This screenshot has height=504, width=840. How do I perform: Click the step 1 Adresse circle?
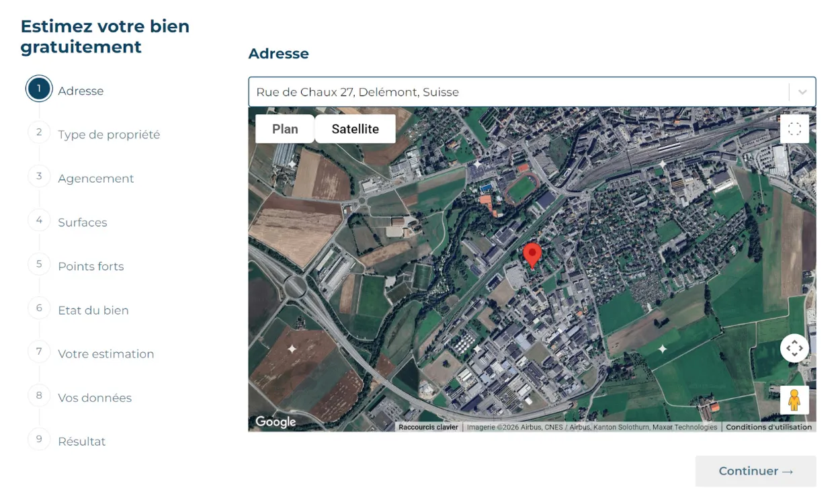(x=38, y=88)
